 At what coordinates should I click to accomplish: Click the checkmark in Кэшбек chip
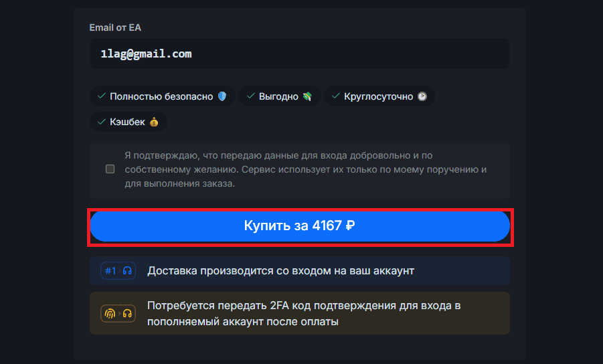(x=102, y=122)
